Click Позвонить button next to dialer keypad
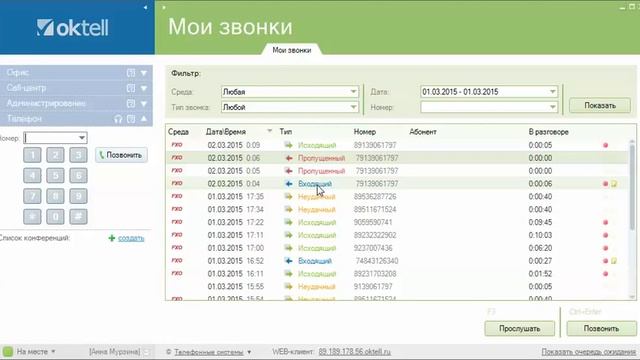Viewport: 640px width, 360px height. click(x=121, y=155)
